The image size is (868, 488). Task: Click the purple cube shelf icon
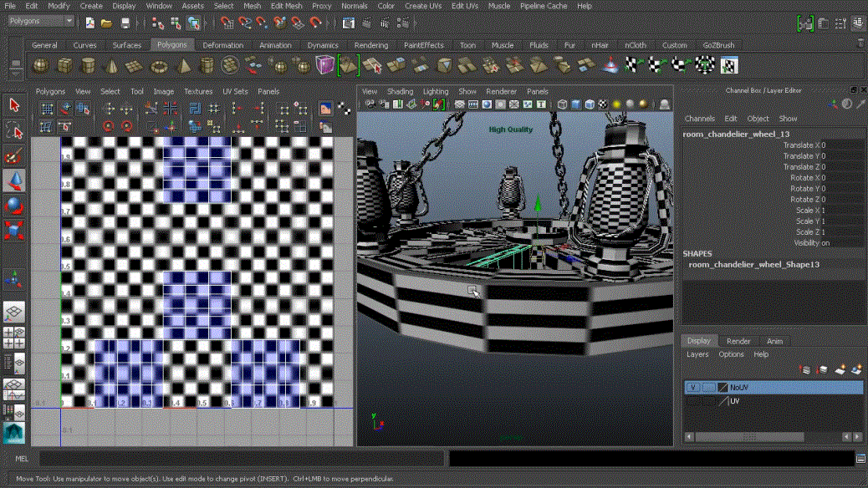325,65
